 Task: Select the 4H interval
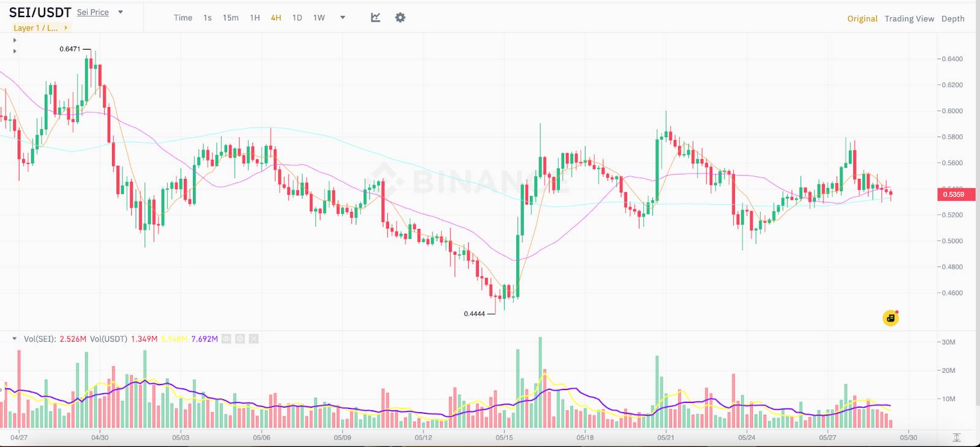(x=276, y=18)
